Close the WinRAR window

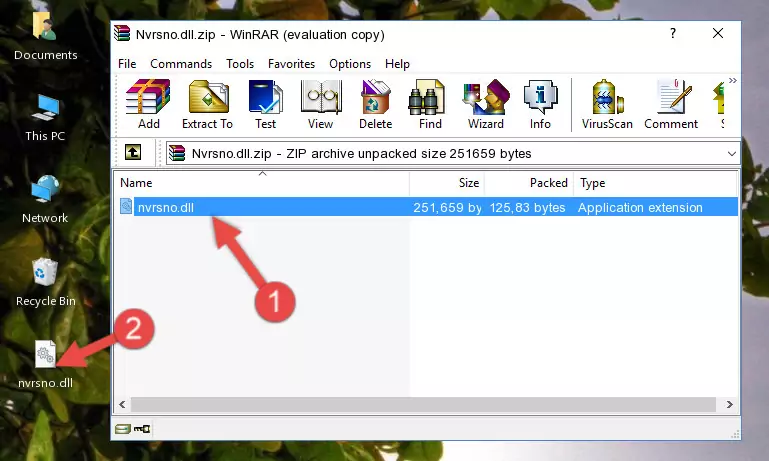coord(718,33)
